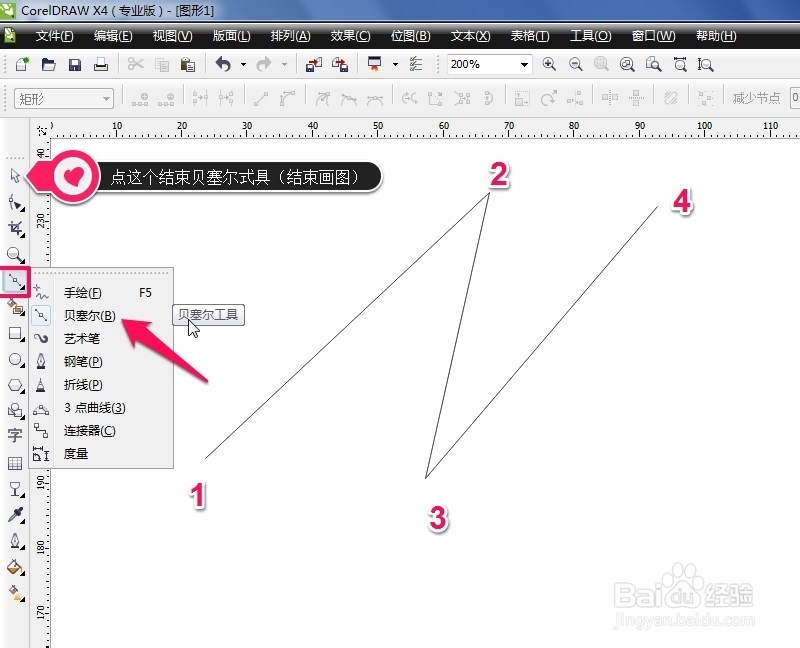Open the zoom level 200% dropdown
The height and width of the screenshot is (648, 800).
pyautogui.click(x=524, y=64)
